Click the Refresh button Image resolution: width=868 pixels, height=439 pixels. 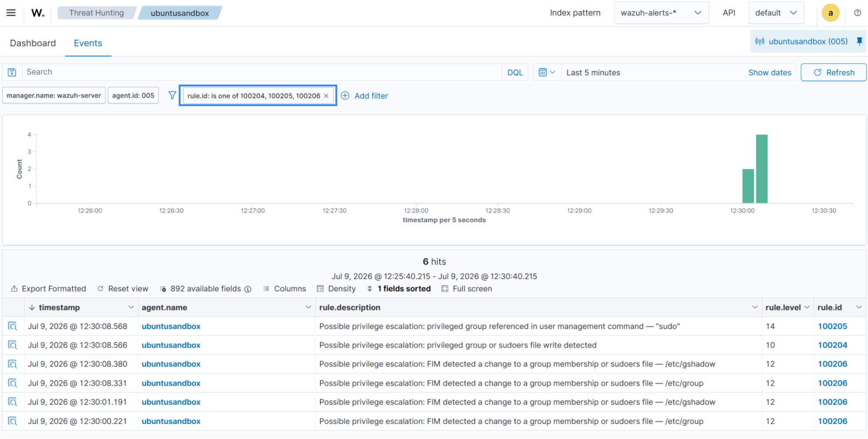(833, 72)
